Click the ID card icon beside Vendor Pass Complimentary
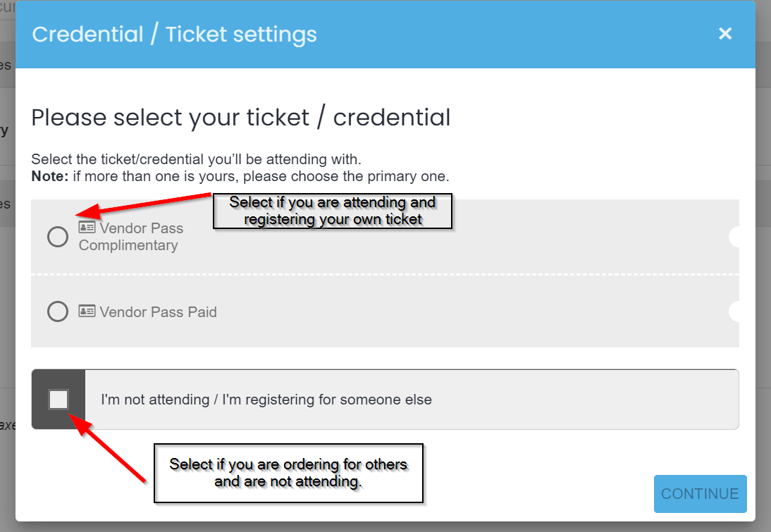Screen dimensions: 771x532 click(x=87, y=227)
